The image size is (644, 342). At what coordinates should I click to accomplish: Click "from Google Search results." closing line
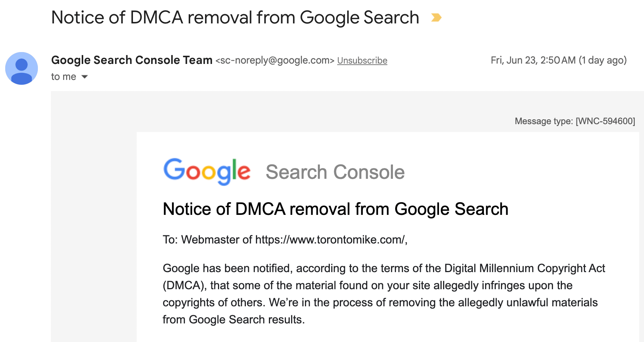tap(233, 320)
